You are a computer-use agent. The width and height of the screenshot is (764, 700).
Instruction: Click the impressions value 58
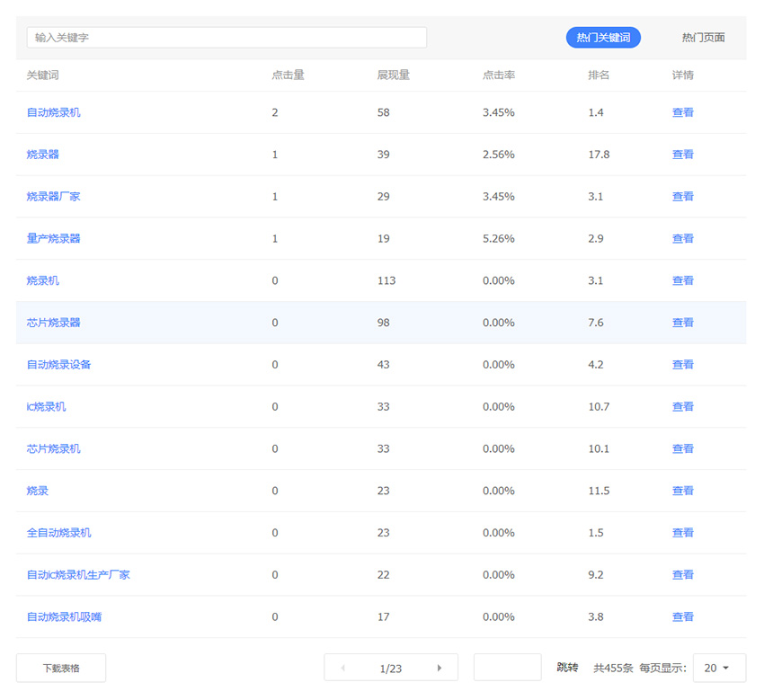tap(384, 112)
